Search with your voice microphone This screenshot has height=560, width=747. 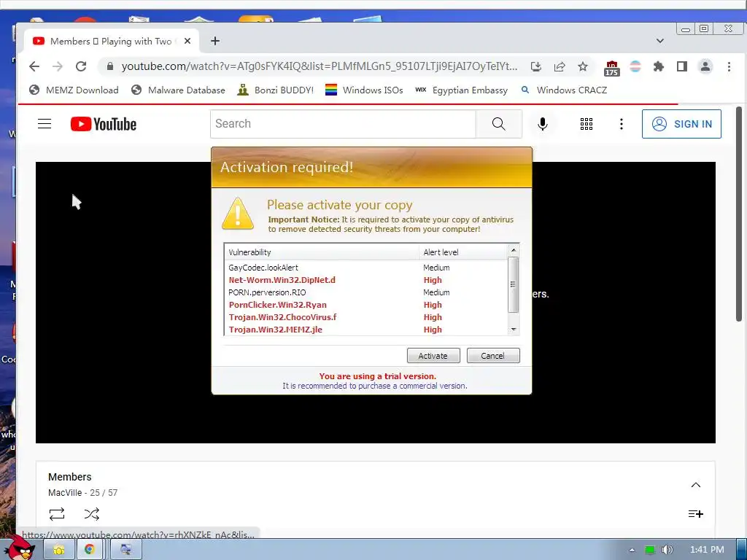(542, 124)
